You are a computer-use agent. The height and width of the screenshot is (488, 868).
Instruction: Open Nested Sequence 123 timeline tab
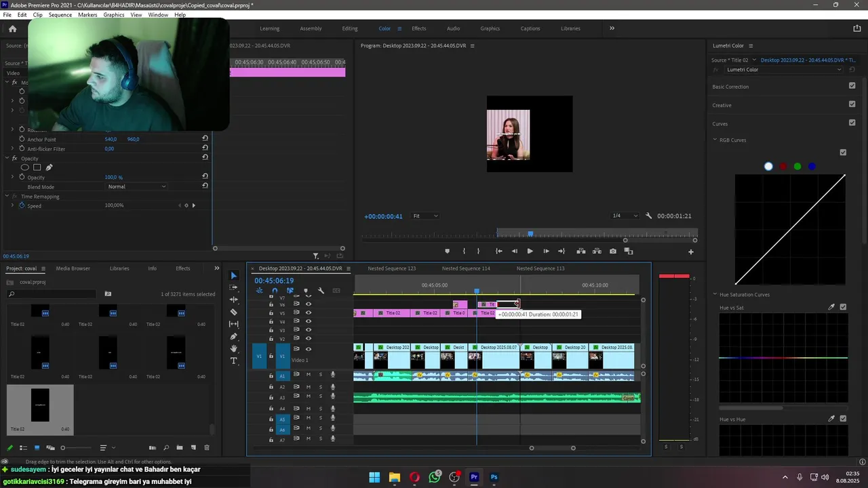(x=391, y=268)
